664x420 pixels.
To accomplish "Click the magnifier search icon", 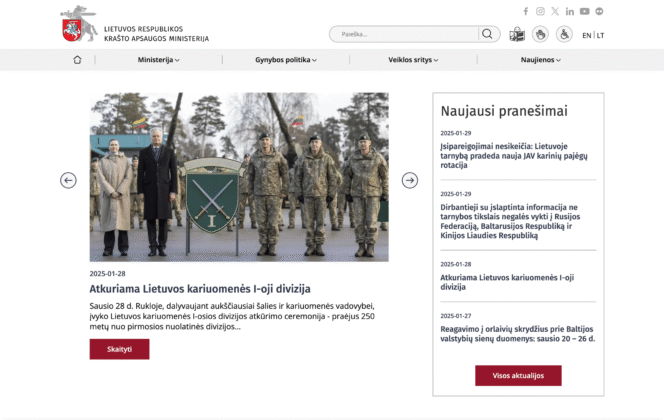I will (x=487, y=34).
